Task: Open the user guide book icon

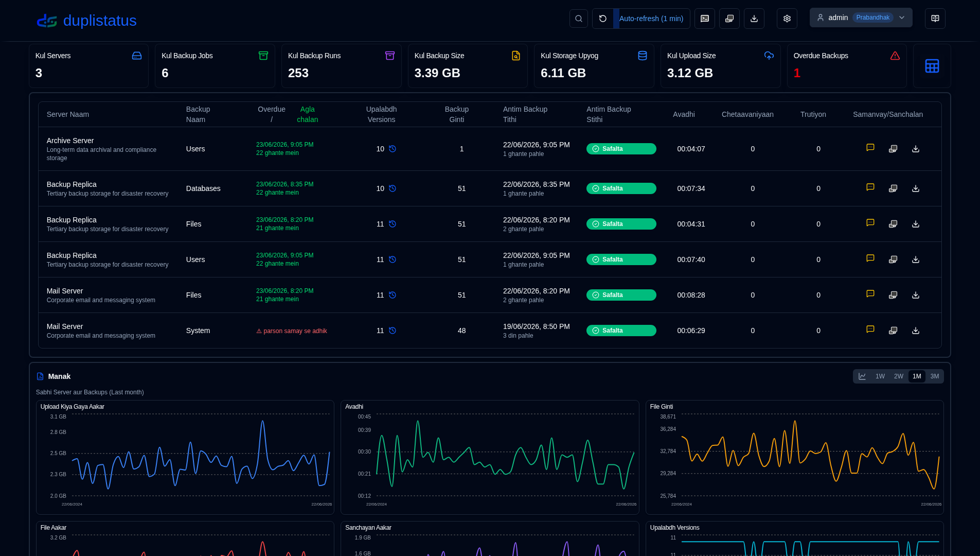Action: tap(935, 19)
